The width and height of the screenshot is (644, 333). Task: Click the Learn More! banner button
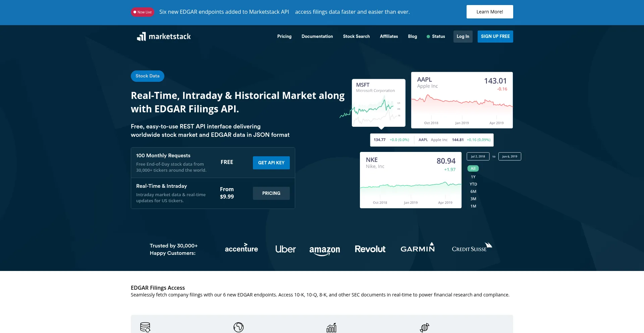tap(489, 12)
